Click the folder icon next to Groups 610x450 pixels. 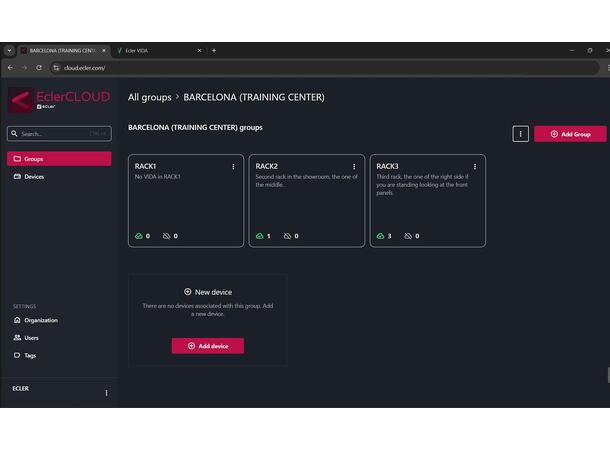(x=17, y=159)
